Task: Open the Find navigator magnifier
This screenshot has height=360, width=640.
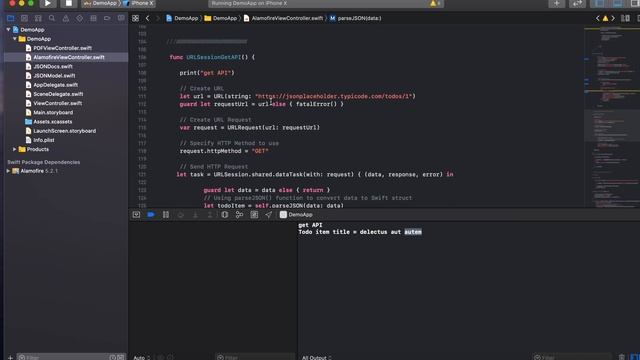Action: pyautogui.click(x=52, y=18)
